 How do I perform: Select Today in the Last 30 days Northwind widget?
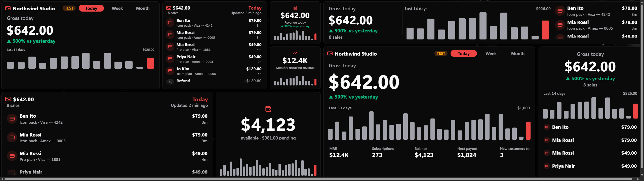[464, 54]
